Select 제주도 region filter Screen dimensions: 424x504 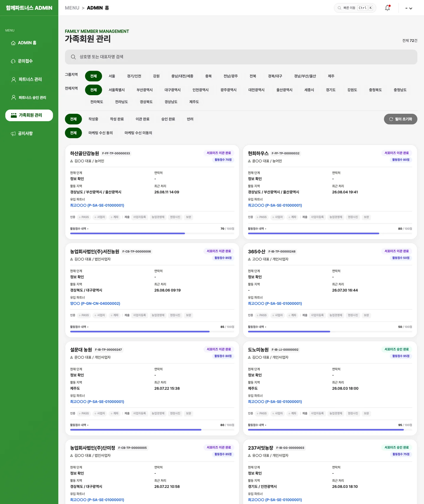click(194, 102)
